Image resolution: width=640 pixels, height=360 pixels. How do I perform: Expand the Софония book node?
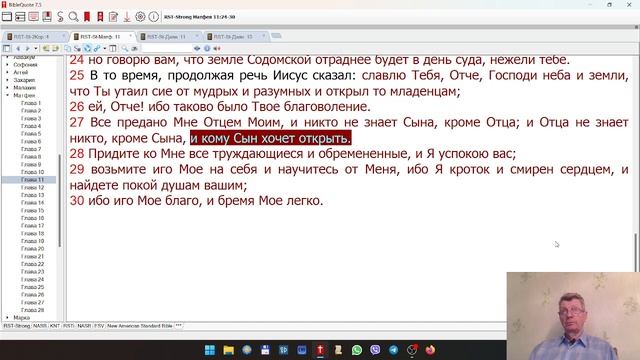[x=7, y=64]
